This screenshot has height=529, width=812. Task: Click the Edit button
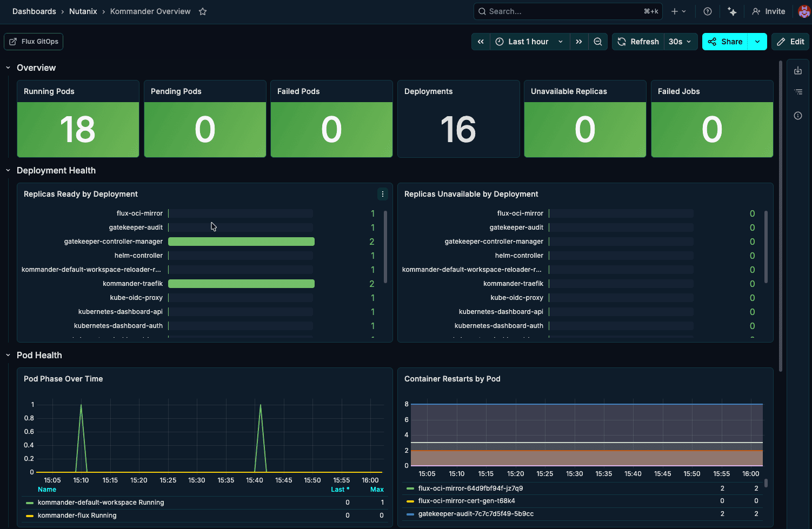point(790,41)
